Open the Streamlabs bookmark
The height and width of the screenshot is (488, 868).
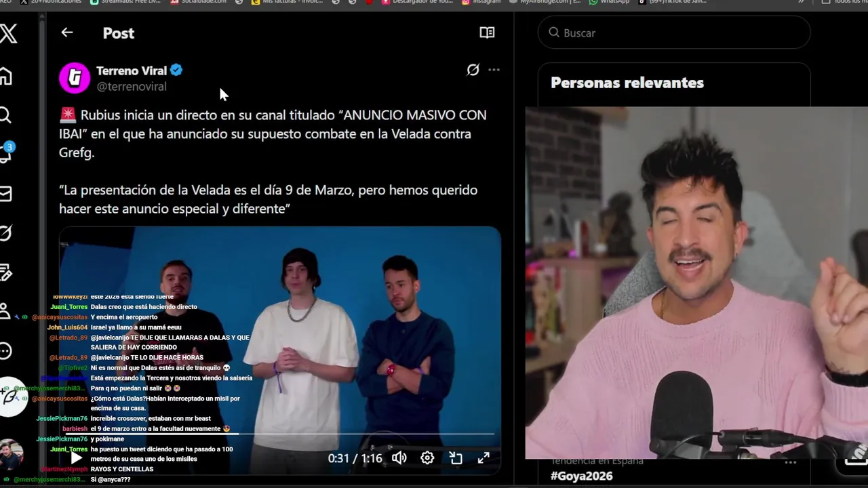[x=125, y=2]
